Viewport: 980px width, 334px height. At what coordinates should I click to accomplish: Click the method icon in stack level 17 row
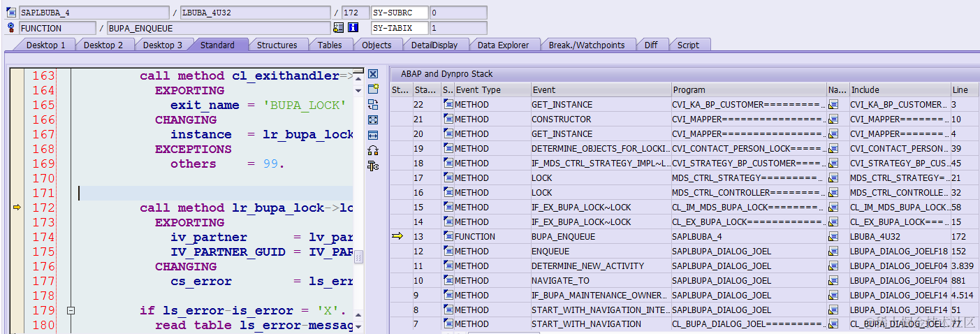pyautogui.click(x=448, y=178)
